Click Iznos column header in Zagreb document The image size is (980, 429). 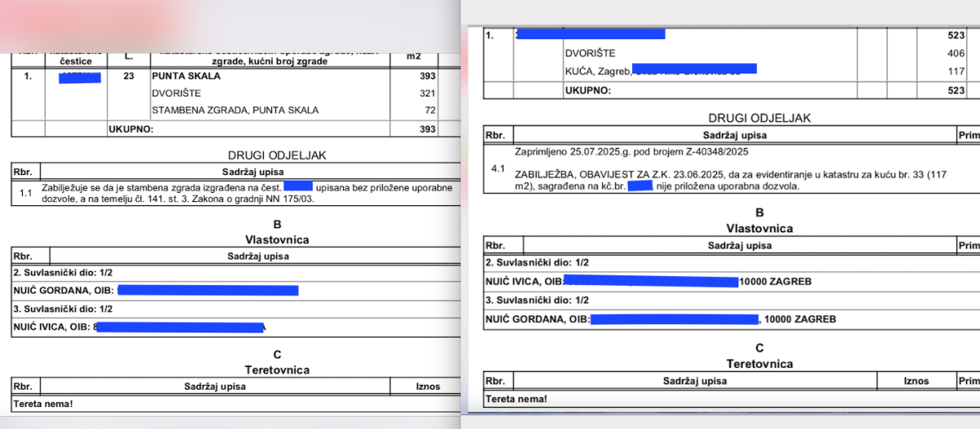pos(916,381)
